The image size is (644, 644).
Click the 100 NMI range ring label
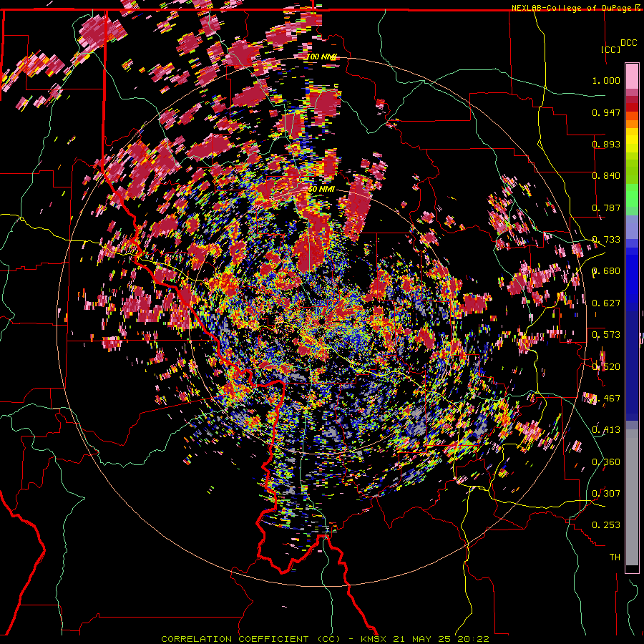click(x=323, y=57)
